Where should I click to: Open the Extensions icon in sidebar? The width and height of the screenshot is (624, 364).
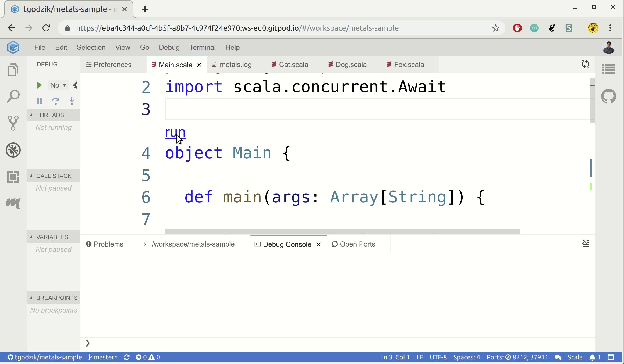pos(13,177)
